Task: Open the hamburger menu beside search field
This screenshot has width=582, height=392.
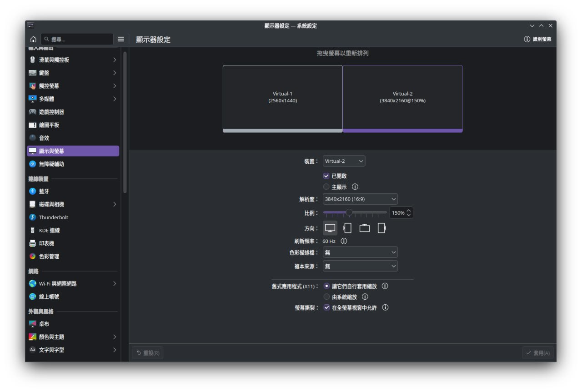Action: pyautogui.click(x=120, y=40)
